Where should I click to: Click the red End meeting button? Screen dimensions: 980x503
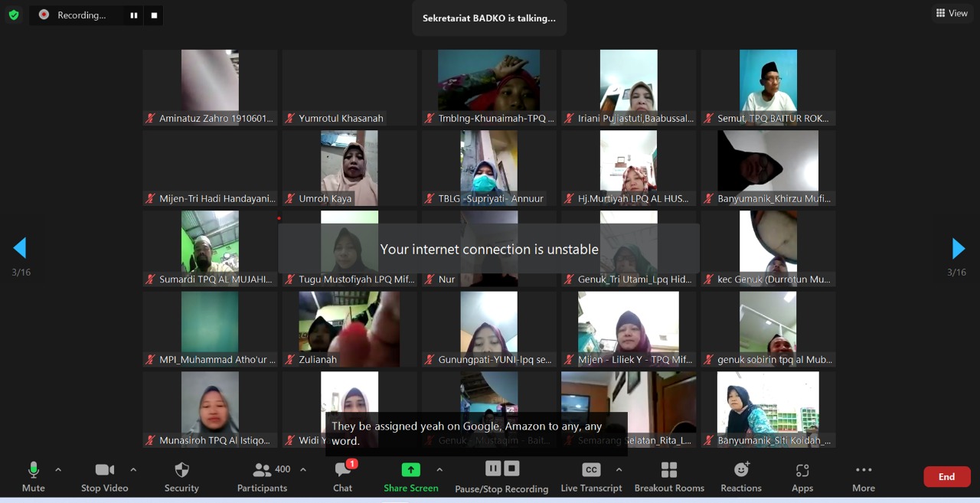(x=947, y=477)
